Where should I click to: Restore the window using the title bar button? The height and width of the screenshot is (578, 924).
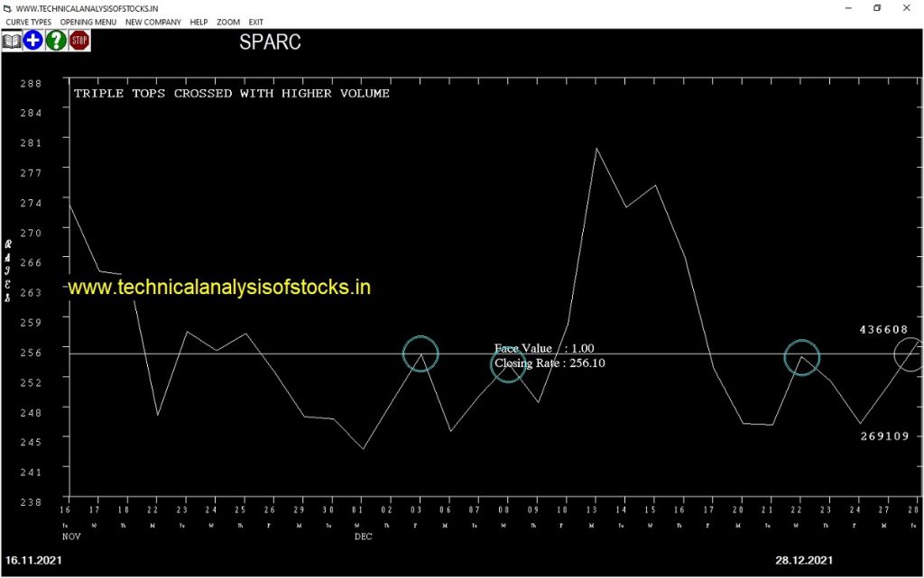[876, 8]
